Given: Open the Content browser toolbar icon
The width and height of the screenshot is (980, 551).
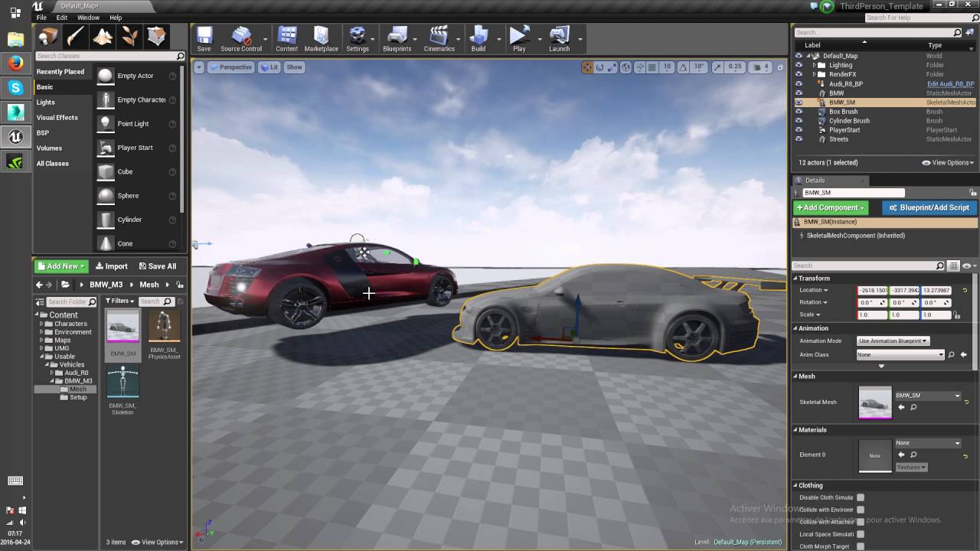Looking at the screenshot, I should tap(287, 39).
